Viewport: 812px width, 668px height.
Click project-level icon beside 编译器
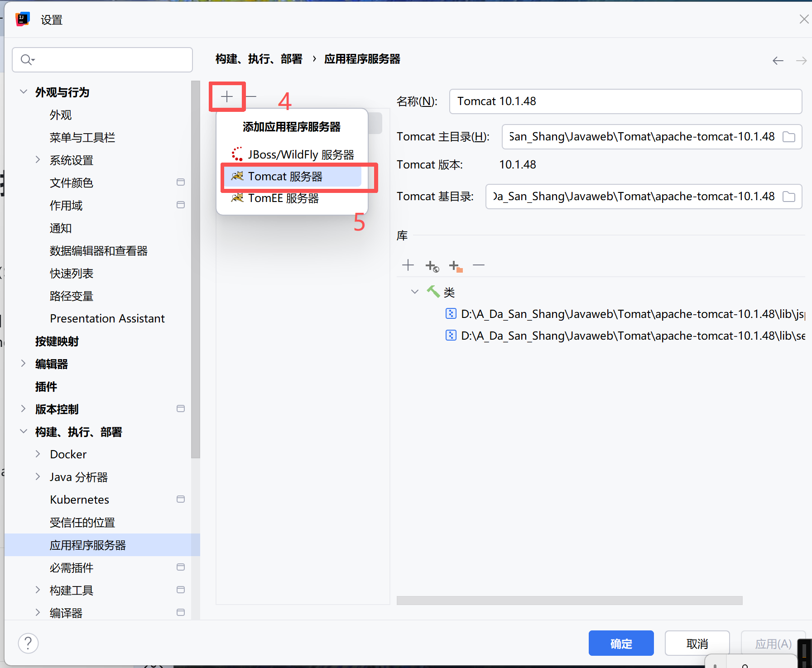point(181,613)
